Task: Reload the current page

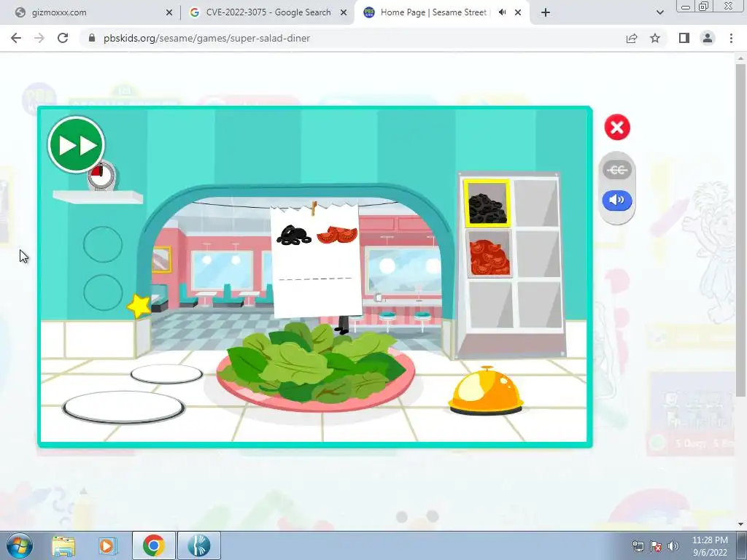Action: (63, 38)
